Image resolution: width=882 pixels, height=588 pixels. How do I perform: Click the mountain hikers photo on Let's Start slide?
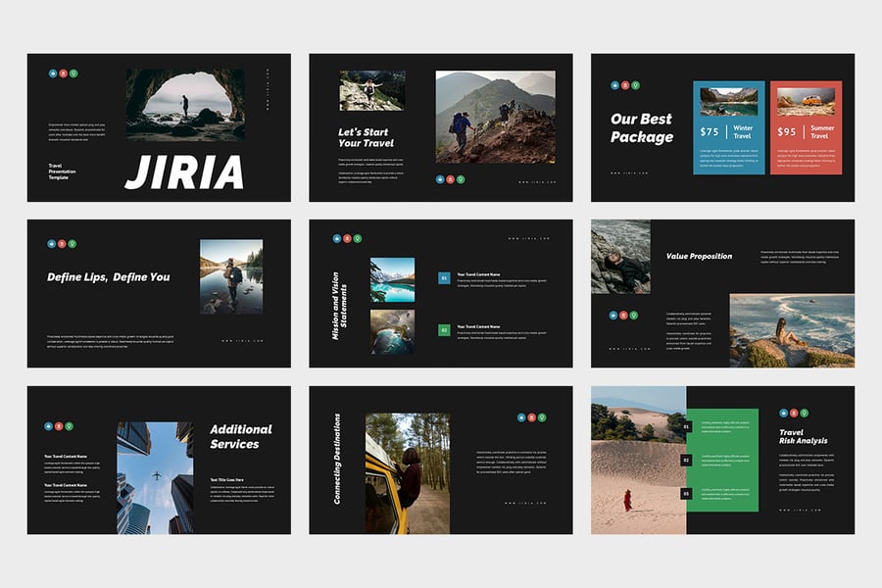point(495,116)
